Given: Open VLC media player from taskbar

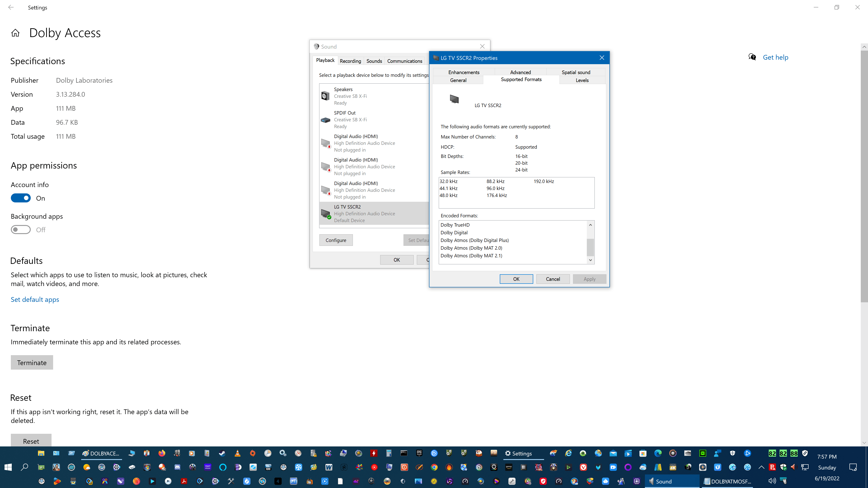Looking at the screenshot, I should [x=237, y=453].
